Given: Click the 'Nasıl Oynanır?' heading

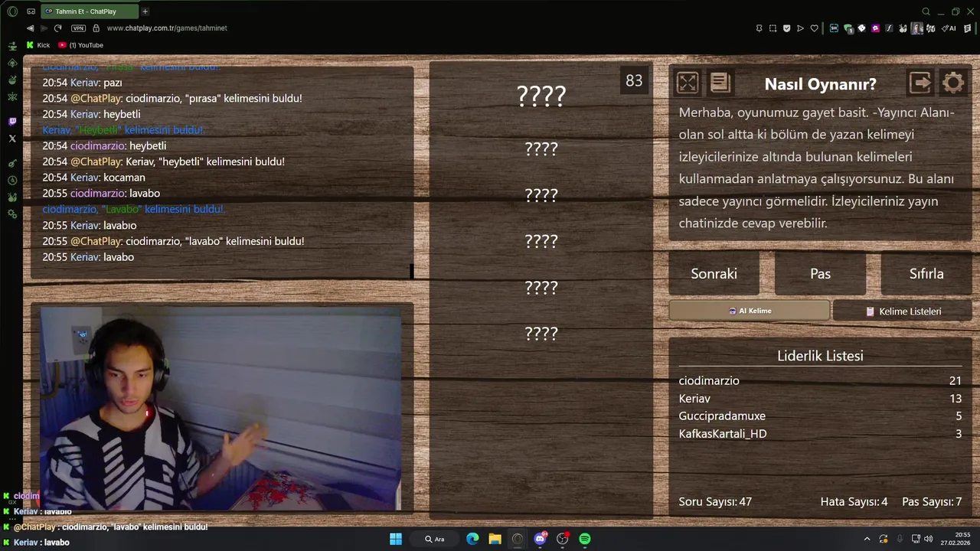Looking at the screenshot, I should click(x=820, y=84).
